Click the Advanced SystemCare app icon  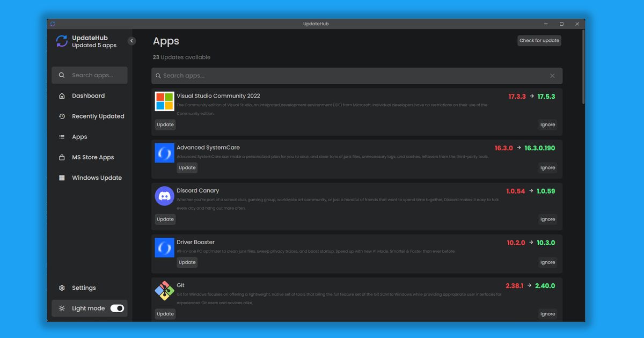click(x=165, y=153)
